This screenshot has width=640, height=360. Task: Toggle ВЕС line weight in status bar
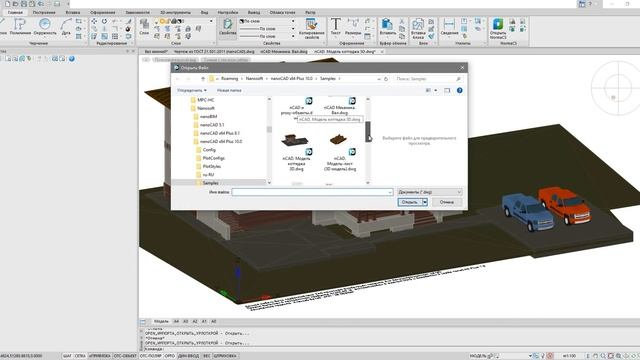pyautogui.click(x=207, y=356)
